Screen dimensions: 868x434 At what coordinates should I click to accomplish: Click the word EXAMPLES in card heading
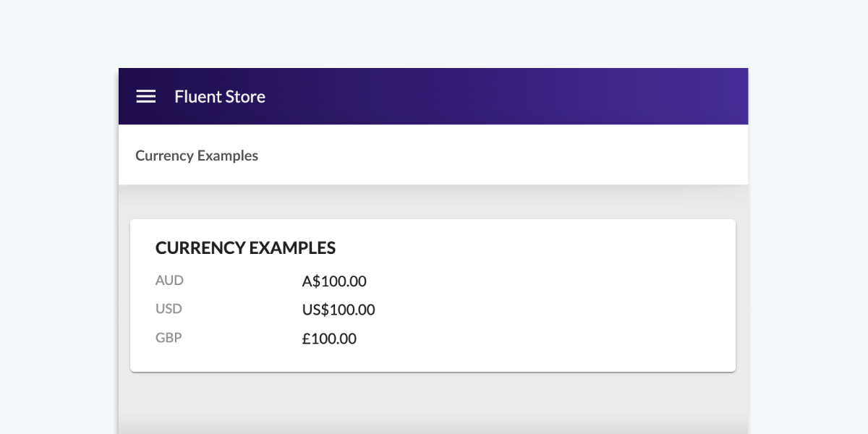point(293,248)
